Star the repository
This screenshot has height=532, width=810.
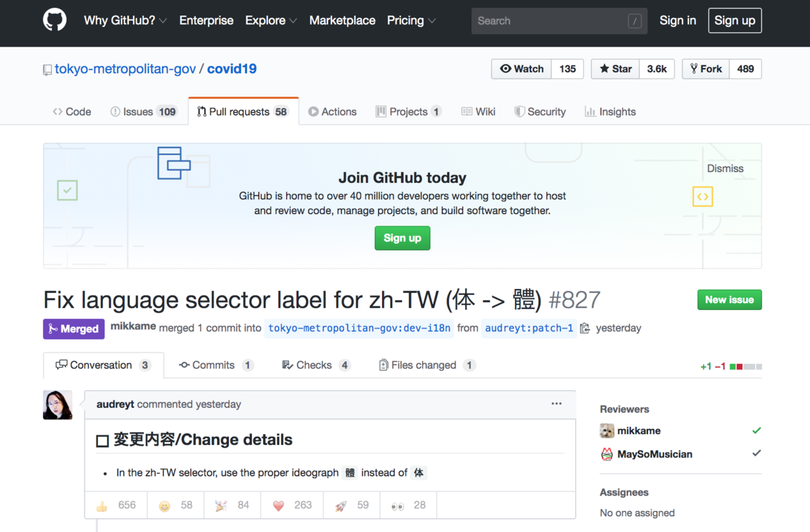tap(615, 69)
